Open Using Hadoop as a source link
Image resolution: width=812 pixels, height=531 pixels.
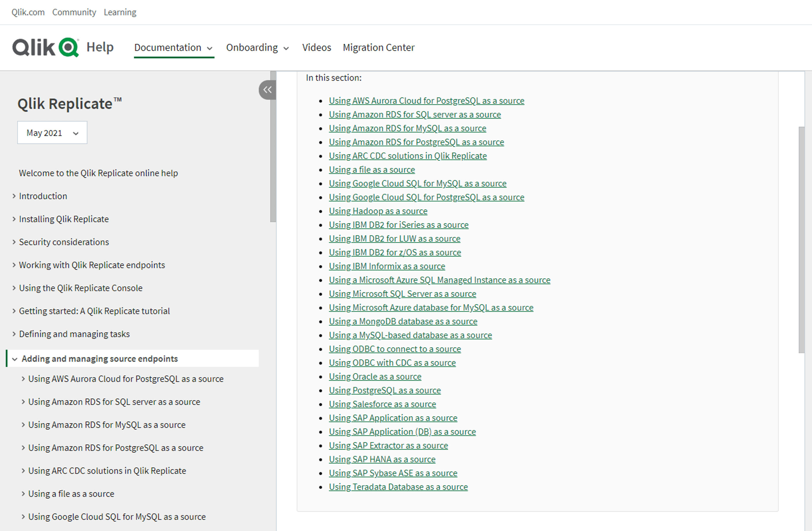[x=378, y=211]
